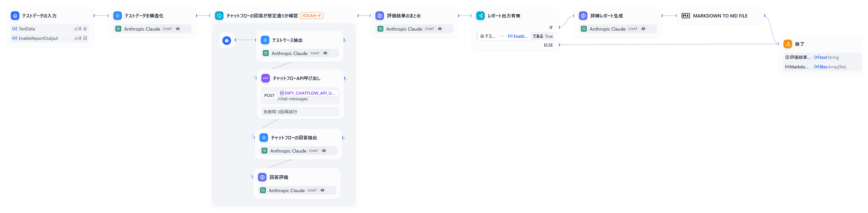Click the テストケース抽出 node icon
The width and height of the screenshot is (868, 213).
pyautogui.click(x=265, y=40)
